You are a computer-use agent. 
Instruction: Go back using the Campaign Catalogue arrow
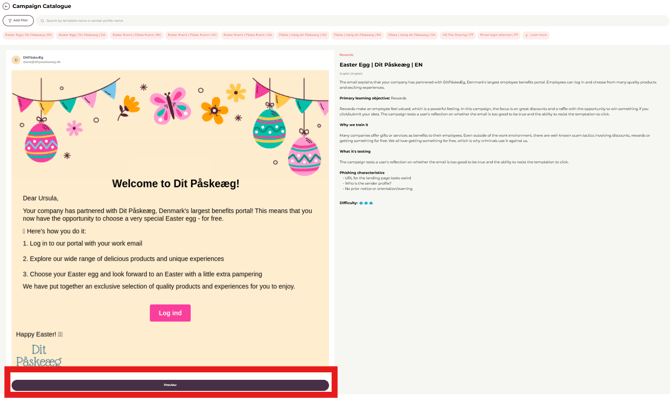coord(6,6)
